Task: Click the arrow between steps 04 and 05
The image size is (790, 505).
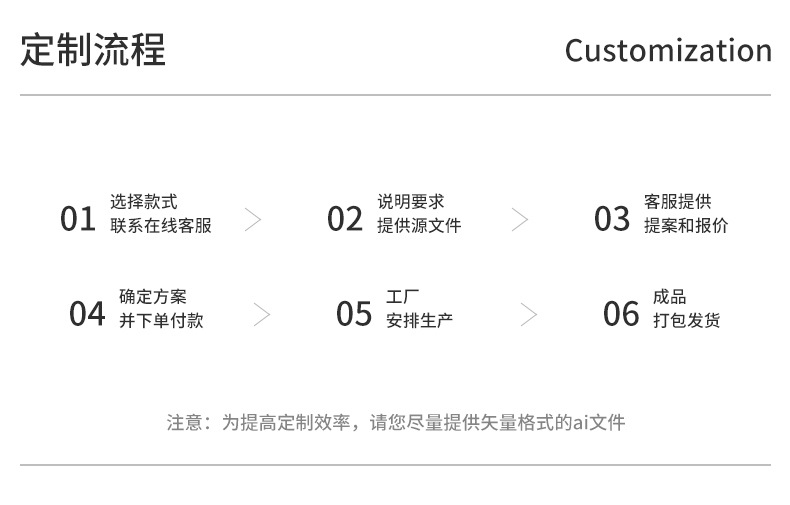Action: click(262, 314)
